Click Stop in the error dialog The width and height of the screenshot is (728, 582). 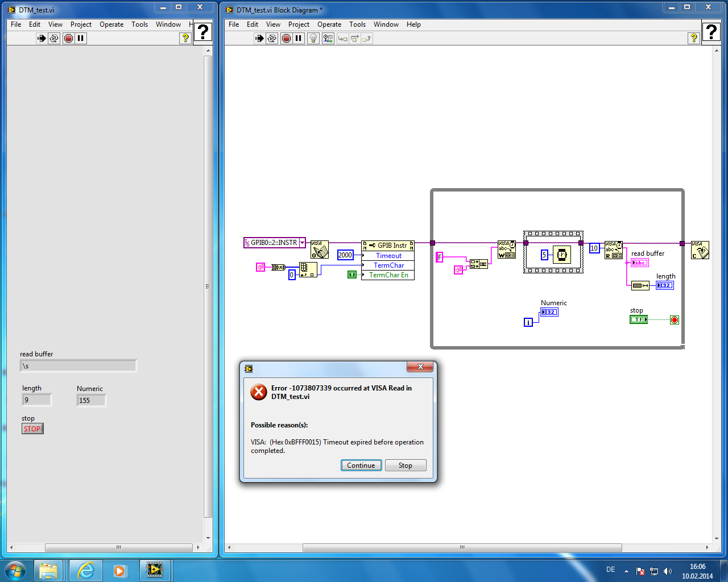click(x=406, y=465)
